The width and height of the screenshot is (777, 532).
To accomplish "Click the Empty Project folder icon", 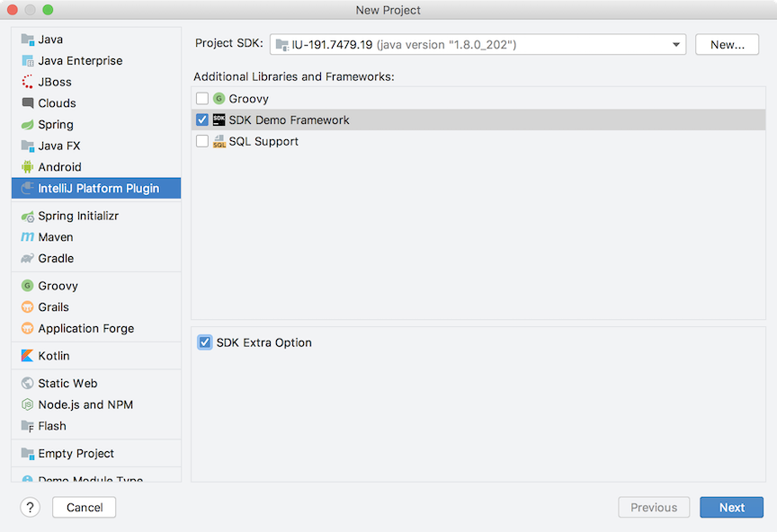I will click(27, 453).
